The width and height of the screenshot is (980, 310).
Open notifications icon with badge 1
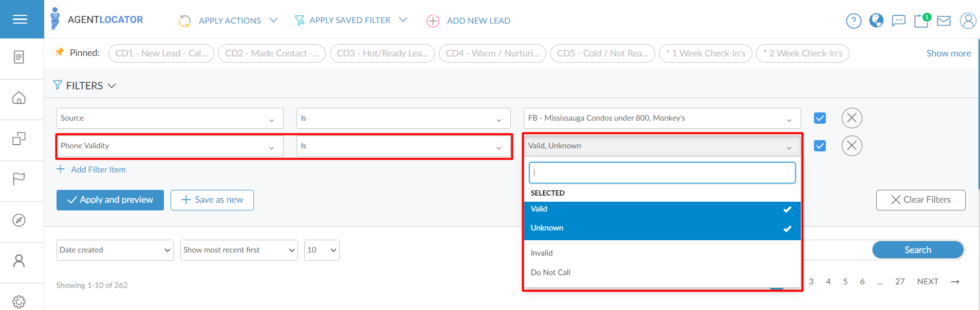pos(922,20)
